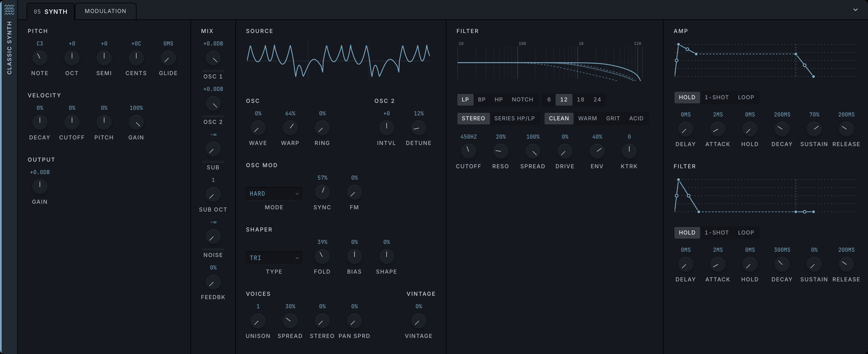Select the 05 Synth tab
The width and height of the screenshot is (868, 354).
(50, 11)
